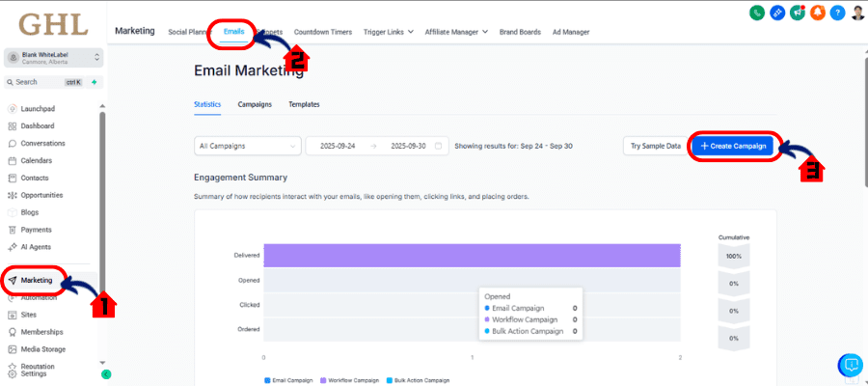Open Conversations from the sidebar
Image resolution: width=868 pixels, height=386 pixels.
pyautogui.click(x=37, y=143)
